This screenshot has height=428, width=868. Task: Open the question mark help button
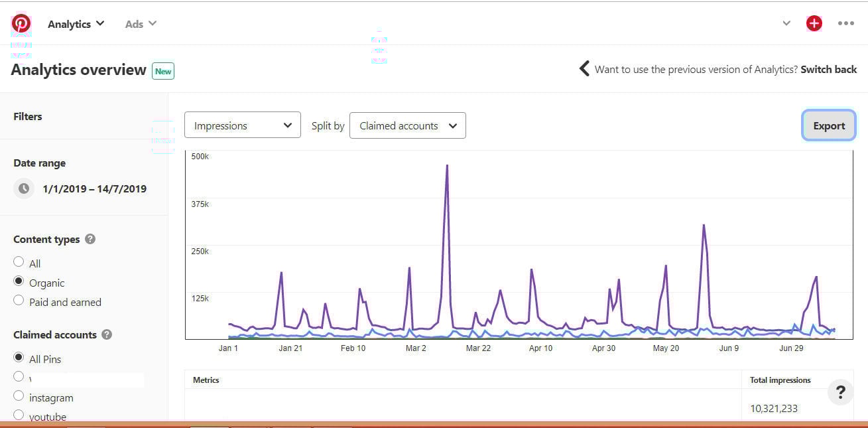click(840, 393)
